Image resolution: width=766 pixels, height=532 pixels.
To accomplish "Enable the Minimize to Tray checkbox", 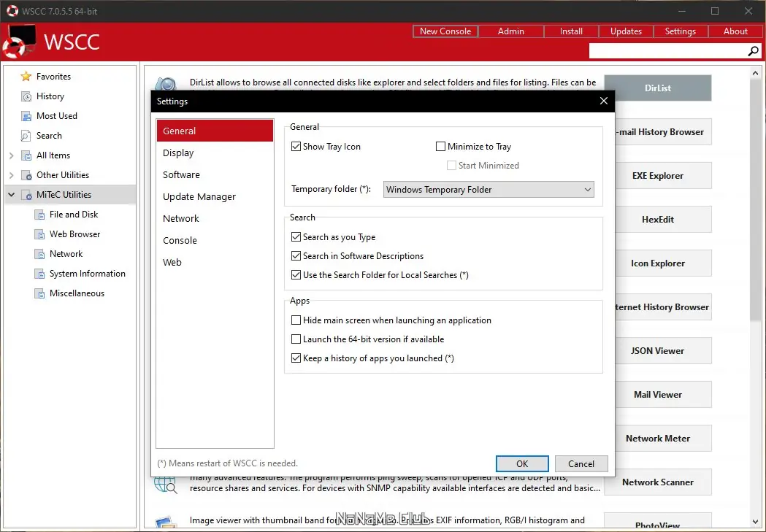I will [440, 147].
